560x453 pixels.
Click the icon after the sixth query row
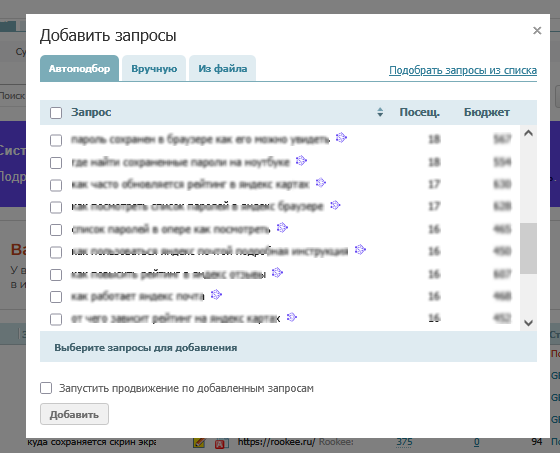tap(360, 249)
